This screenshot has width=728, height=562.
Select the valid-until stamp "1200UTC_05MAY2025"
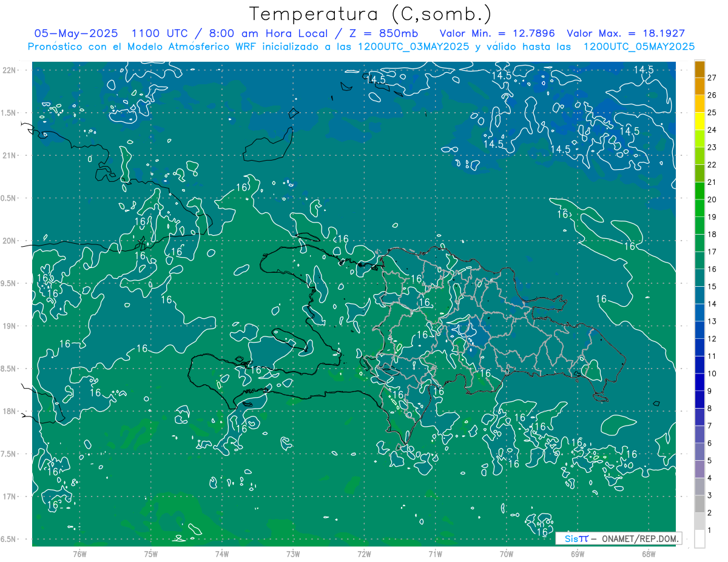tap(639, 46)
